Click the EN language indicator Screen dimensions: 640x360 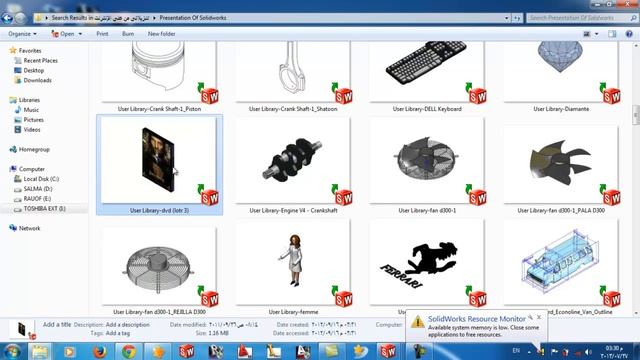coord(516,351)
